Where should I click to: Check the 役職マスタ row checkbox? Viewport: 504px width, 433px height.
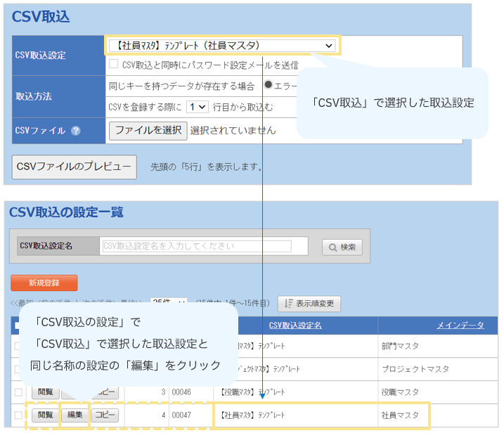click(x=18, y=392)
